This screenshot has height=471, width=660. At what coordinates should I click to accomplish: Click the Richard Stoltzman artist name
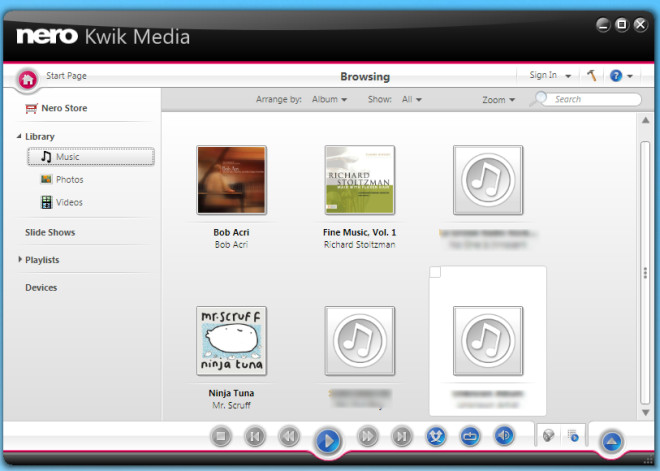(359, 245)
